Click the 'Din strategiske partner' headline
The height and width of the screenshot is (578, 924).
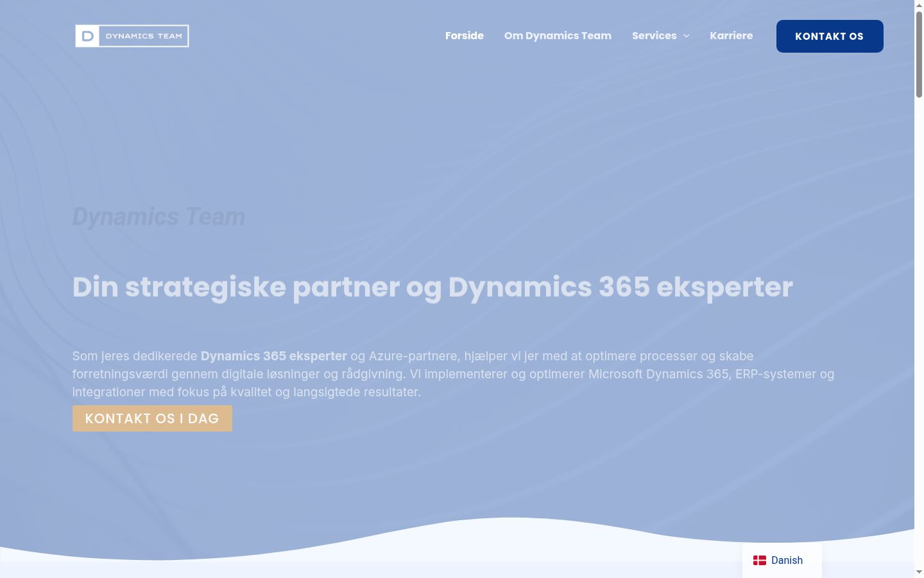[432, 287]
